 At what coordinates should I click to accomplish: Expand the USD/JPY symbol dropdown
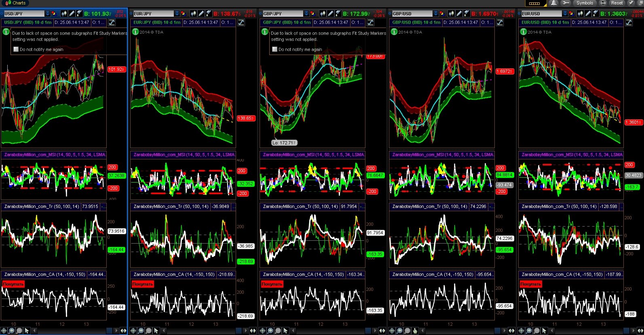pyautogui.click(x=48, y=14)
